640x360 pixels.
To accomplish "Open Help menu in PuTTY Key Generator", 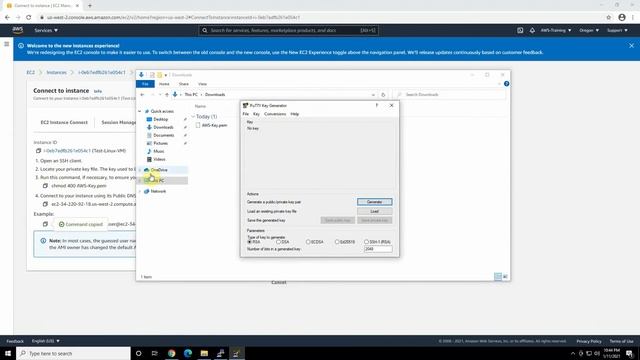I will (x=295, y=114).
